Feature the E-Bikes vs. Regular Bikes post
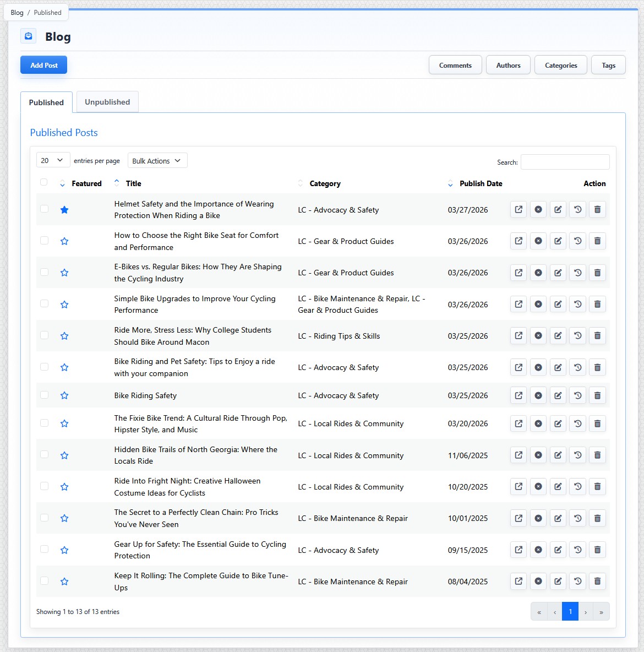644x652 pixels. point(64,273)
